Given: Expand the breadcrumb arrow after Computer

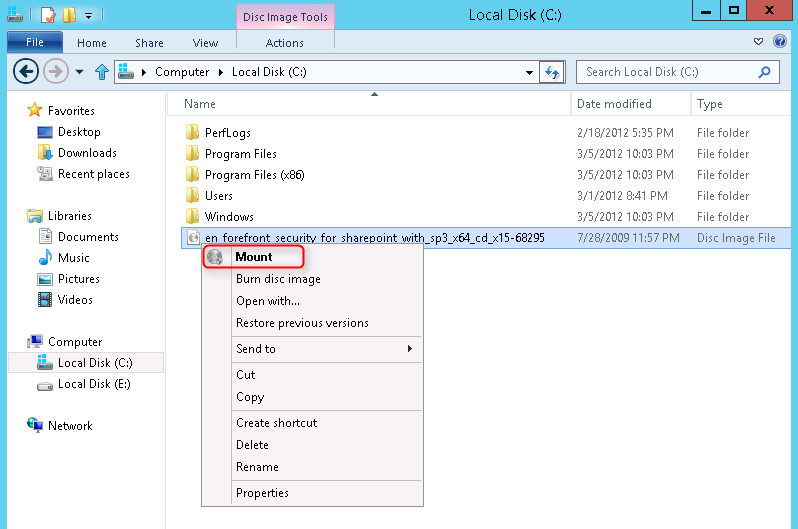Looking at the screenshot, I should point(221,72).
